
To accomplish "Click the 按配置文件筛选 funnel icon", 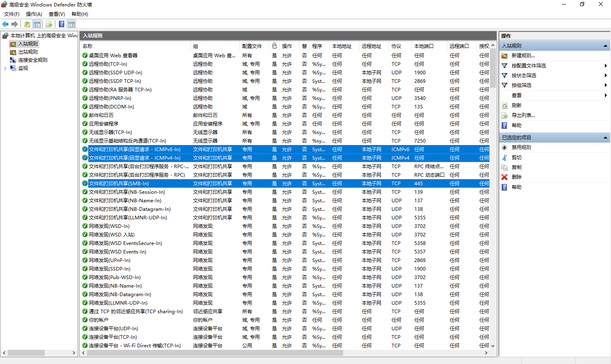I will (x=504, y=66).
